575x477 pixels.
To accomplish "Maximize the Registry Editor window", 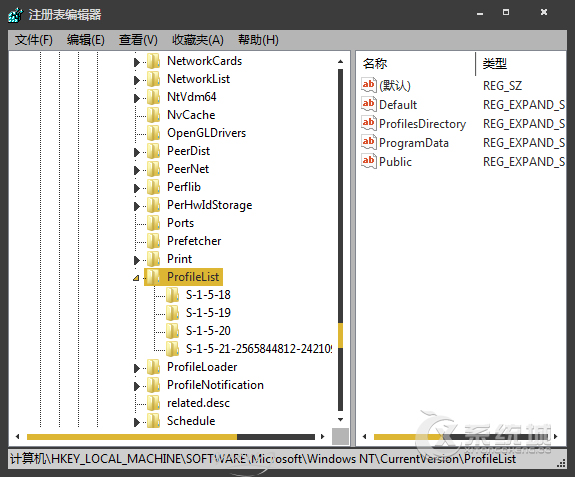I will point(506,12).
